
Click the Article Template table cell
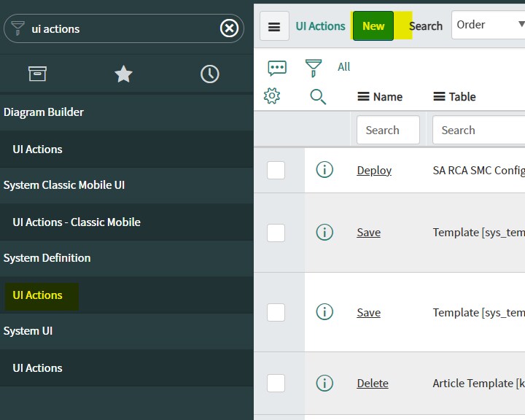(x=479, y=383)
